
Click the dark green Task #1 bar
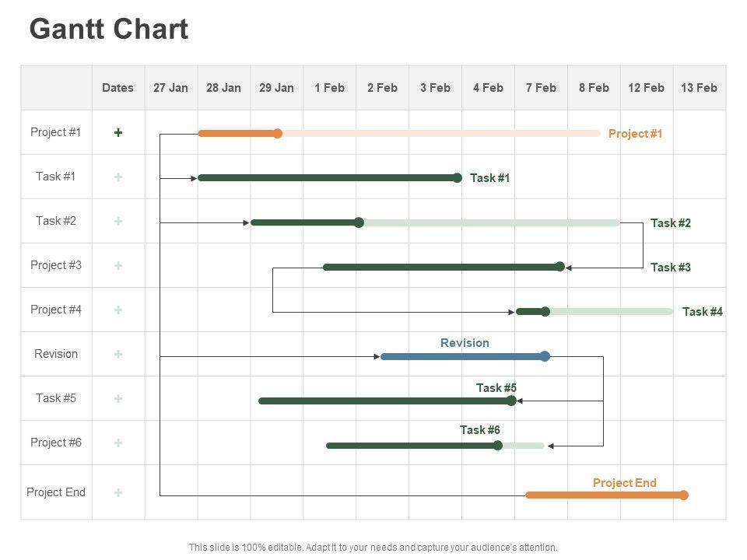pos(327,178)
